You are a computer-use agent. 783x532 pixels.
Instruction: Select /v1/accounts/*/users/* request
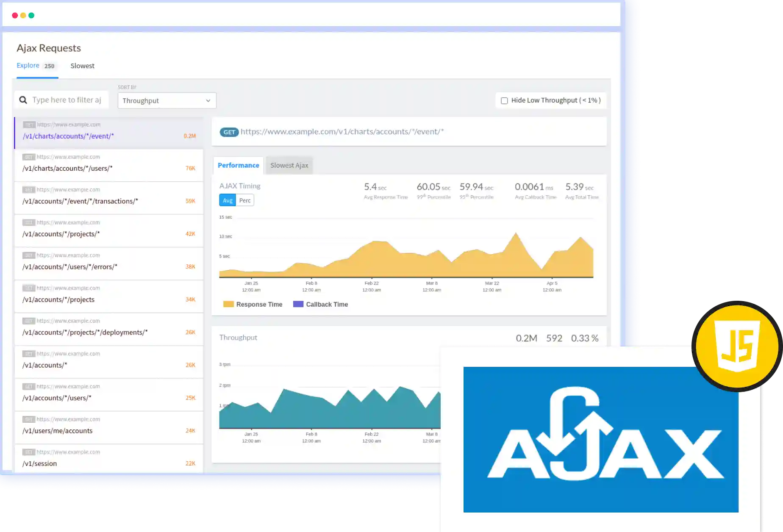tap(109, 395)
